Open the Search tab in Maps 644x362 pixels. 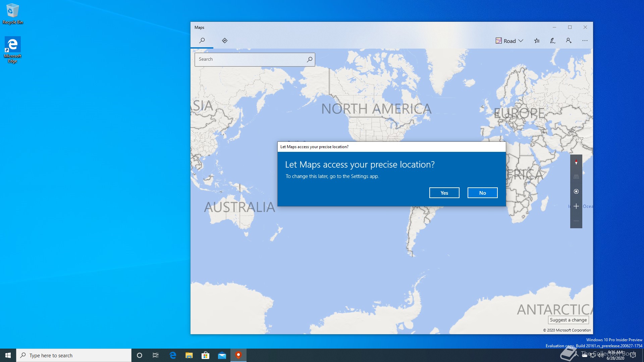(x=202, y=41)
